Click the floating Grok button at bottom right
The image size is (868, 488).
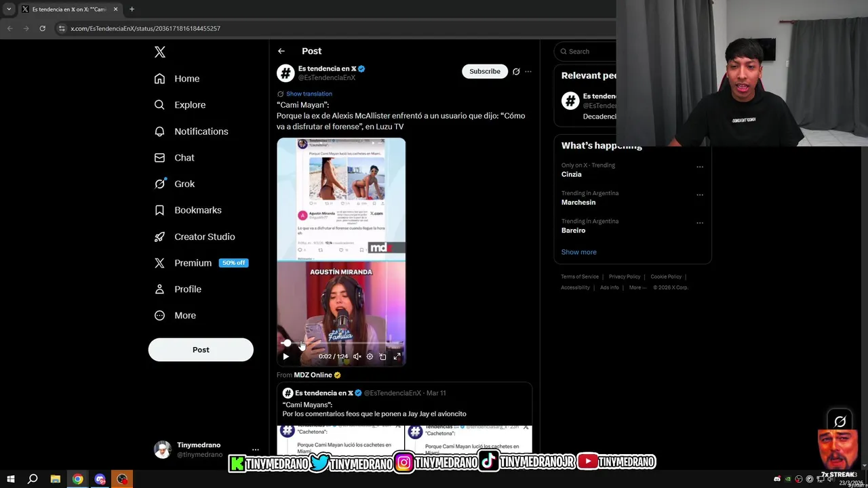[840, 422]
